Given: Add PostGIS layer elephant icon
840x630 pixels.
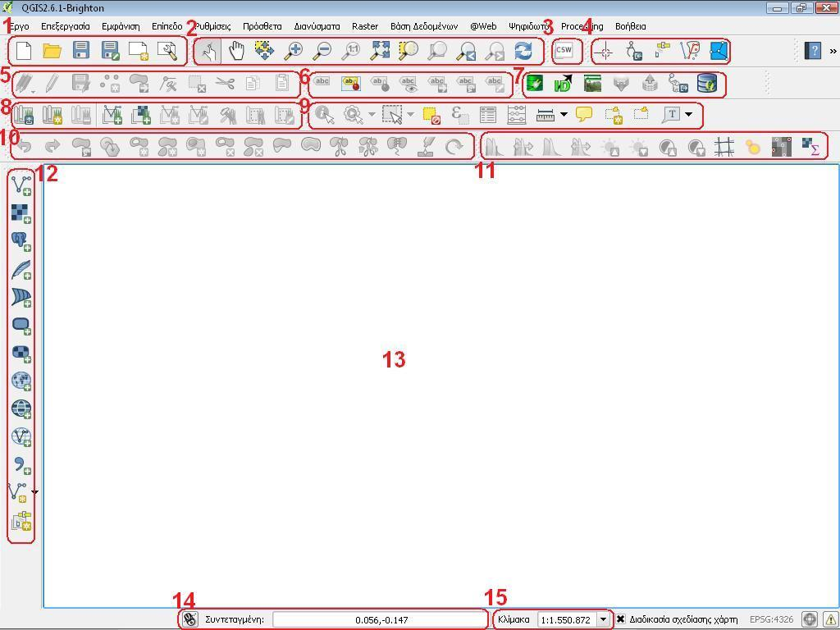Looking at the screenshot, I should tap(21, 241).
